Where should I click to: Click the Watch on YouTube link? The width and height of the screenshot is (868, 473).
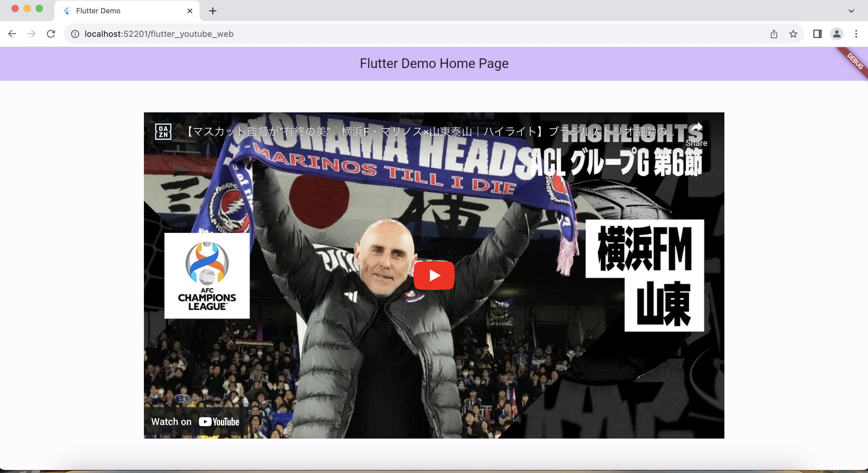click(195, 421)
